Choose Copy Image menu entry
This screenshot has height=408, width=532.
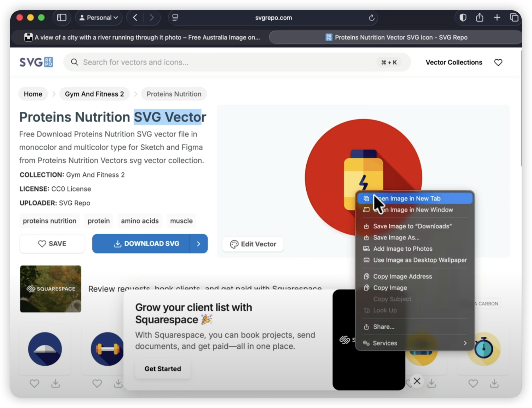[x=415, y=288]
